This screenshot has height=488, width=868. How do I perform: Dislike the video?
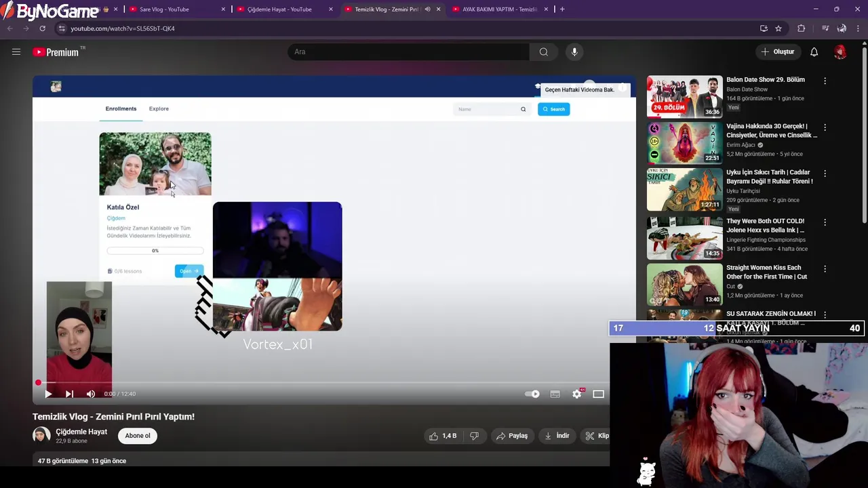point(474,436)
